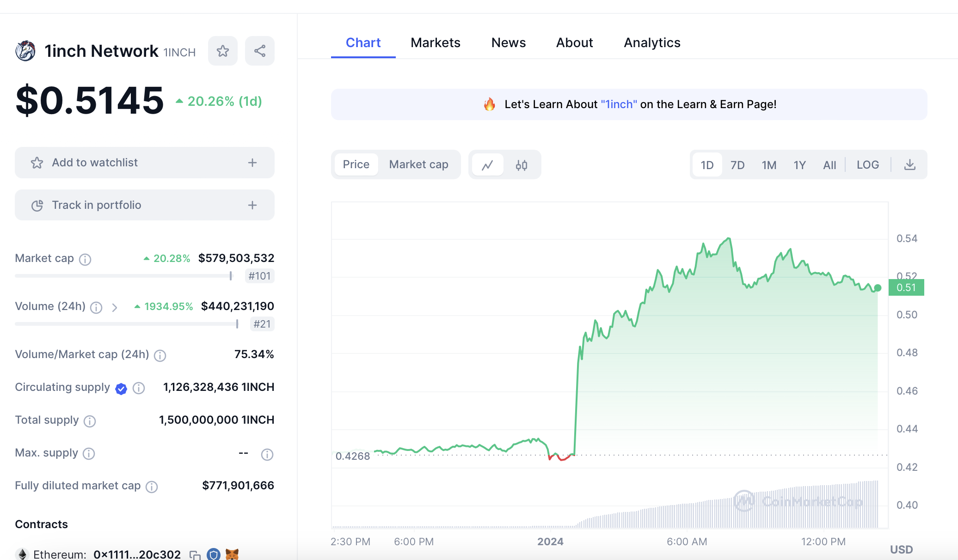958x560 pixels.
Task: Switch to candlestick chart icon
Action: click(x=522, y=165)
